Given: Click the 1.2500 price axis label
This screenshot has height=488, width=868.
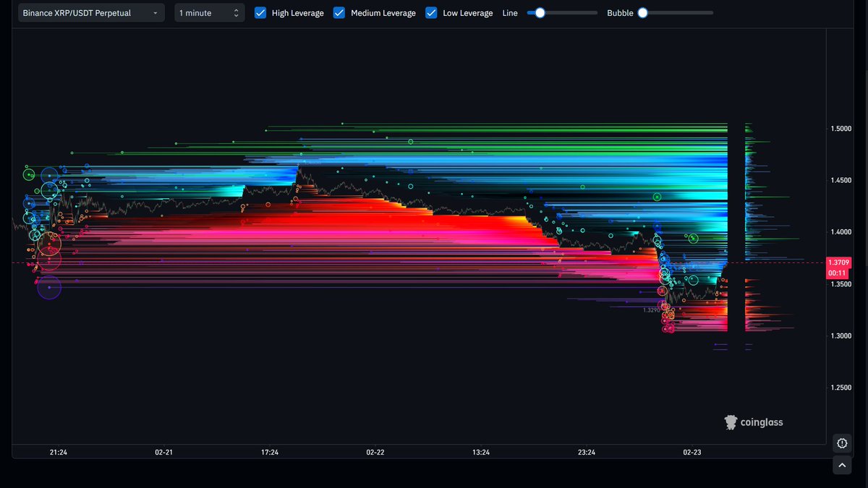Looking at the screenshot, I should (841, 388).
